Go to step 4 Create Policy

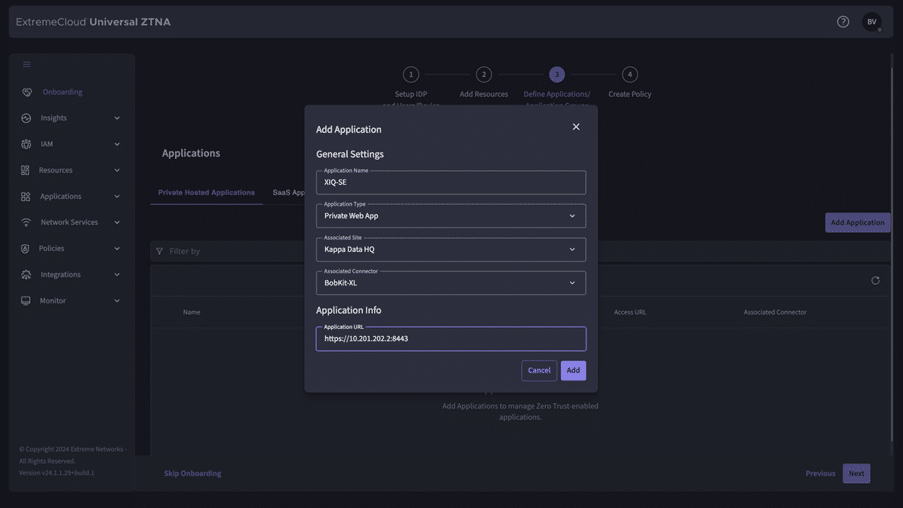630,75
